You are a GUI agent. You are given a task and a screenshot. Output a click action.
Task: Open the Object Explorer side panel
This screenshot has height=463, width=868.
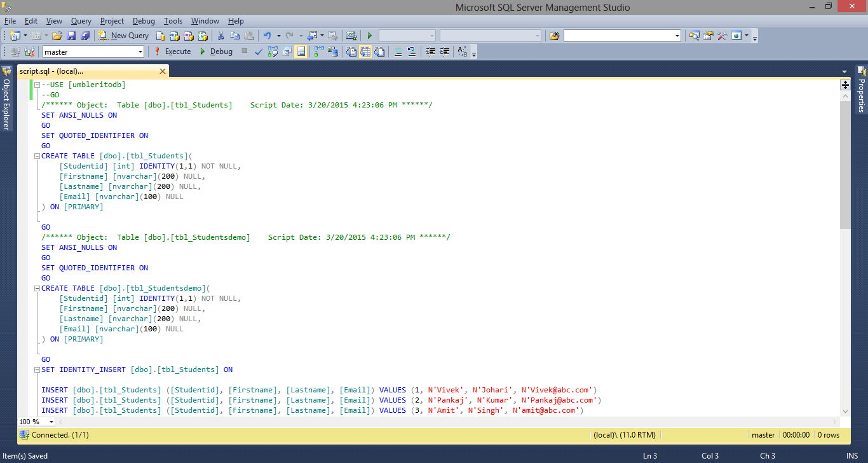[x=6, y=98]
